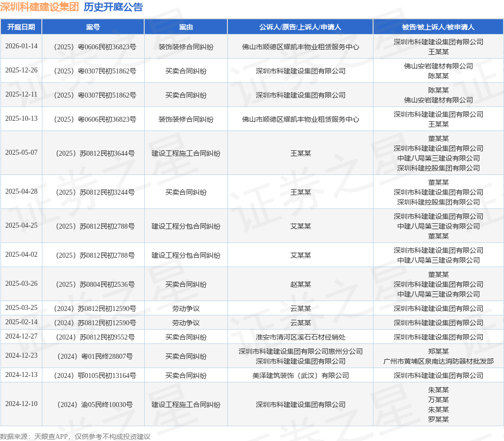504x441 pixels.
Task: Click the date cell 2025-03-25
Action: coord(21,308)
